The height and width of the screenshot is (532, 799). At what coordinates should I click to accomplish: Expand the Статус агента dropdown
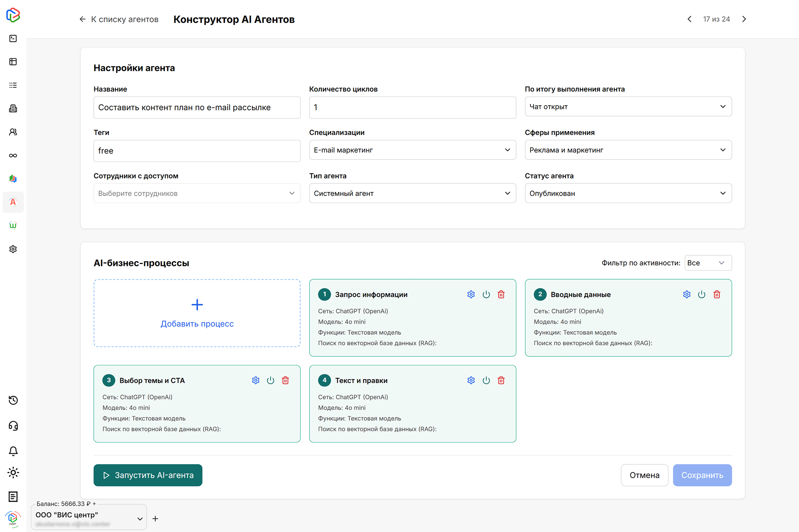(x=628, y=193)
